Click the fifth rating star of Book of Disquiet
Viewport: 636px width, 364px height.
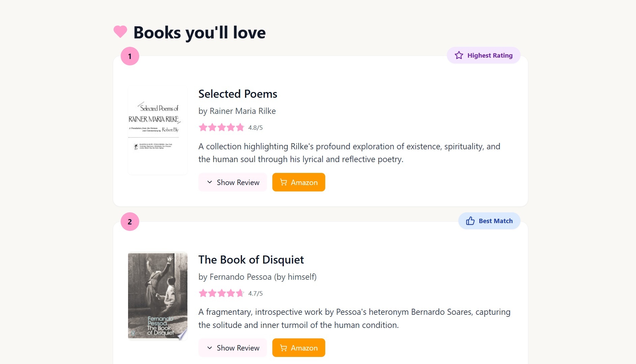(240, 293)
